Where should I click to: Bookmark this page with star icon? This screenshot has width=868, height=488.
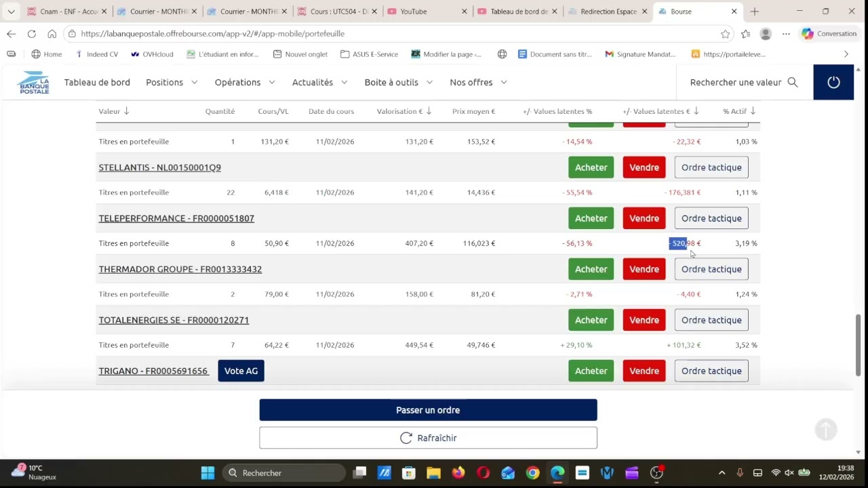(x=725, y=34)
